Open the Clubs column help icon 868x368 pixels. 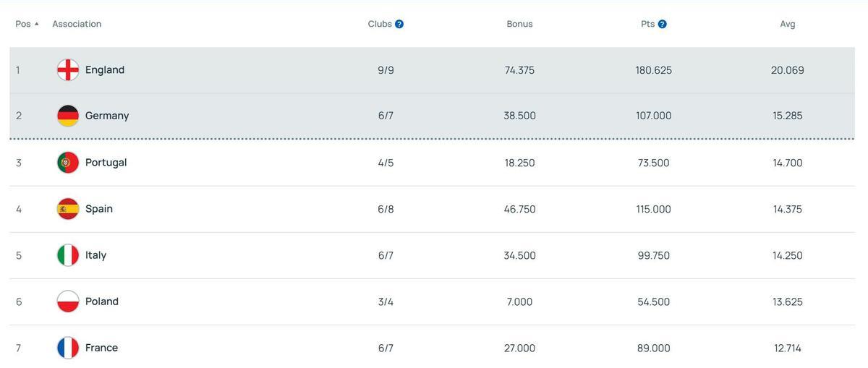(x=399, y=24)
